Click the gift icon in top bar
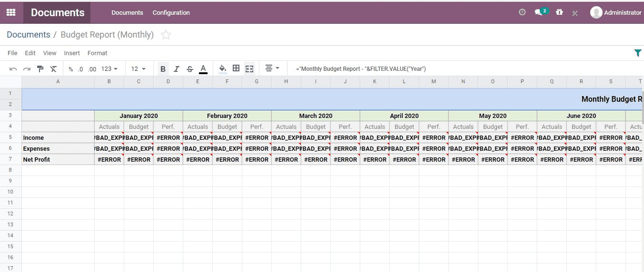 pyautogui.click(x=559, y=12)
